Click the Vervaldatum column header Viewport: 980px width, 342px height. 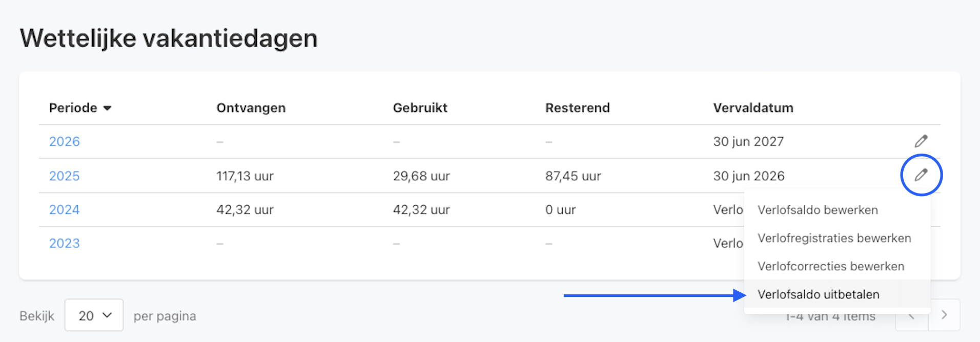(x=753, y=108)
